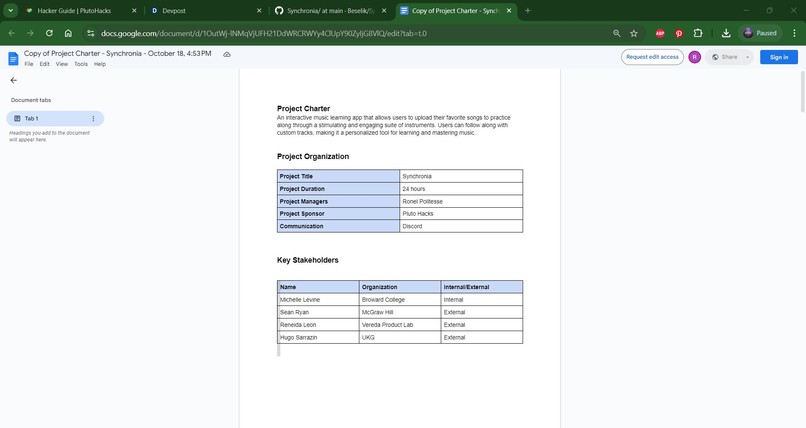Collapse the document tabs panel with back arrow
806x428 pixels.
click(x=13, y=80)
